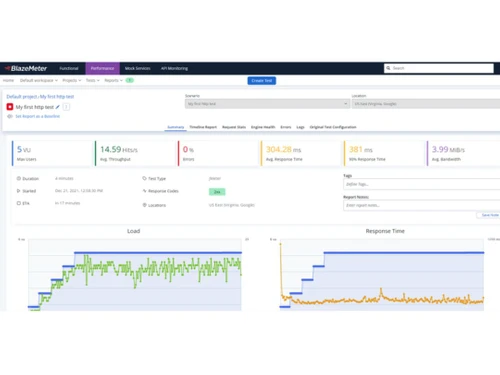Click the green running-reports count badge
This screenshot has width=500, height=375.
pyautogui.click(x=129, y=80)
